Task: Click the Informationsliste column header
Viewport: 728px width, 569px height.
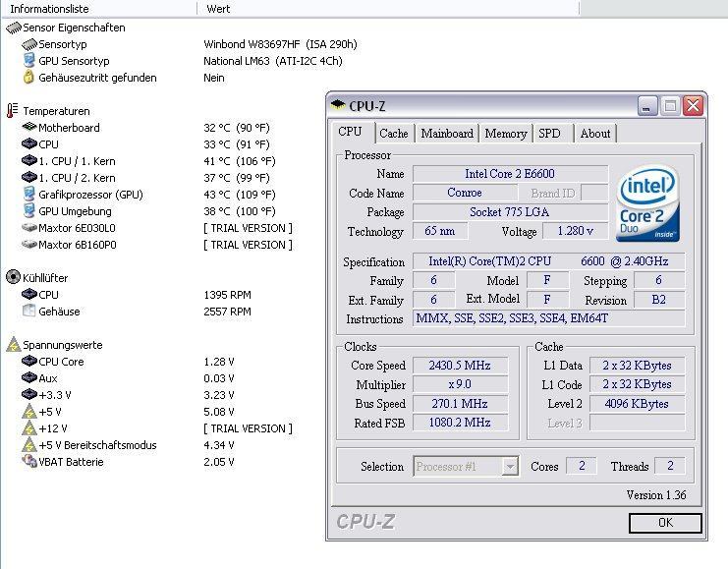Action: [x=99, y=9]
